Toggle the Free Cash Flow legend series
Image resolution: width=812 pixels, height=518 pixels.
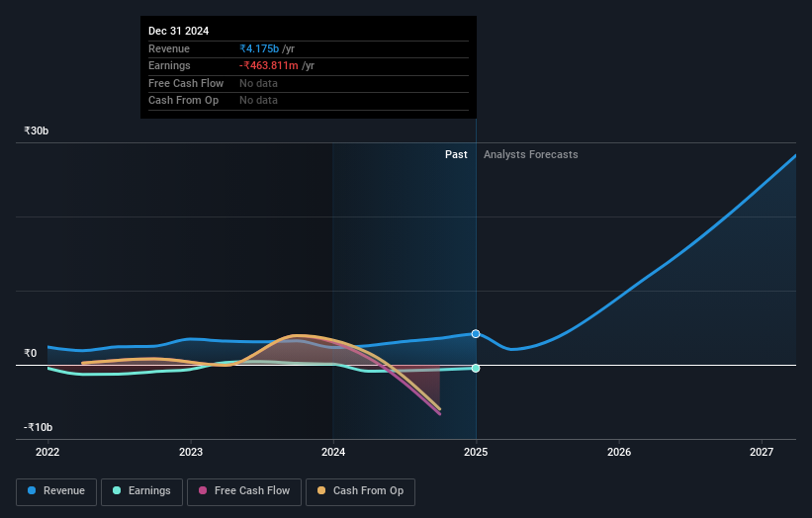tap(244, 491)
